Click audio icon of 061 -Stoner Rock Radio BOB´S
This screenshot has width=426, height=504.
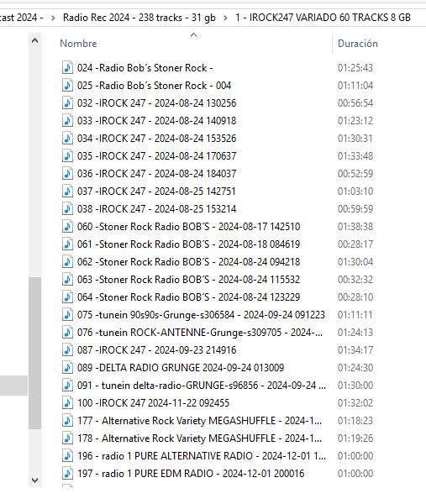[67, 244]
